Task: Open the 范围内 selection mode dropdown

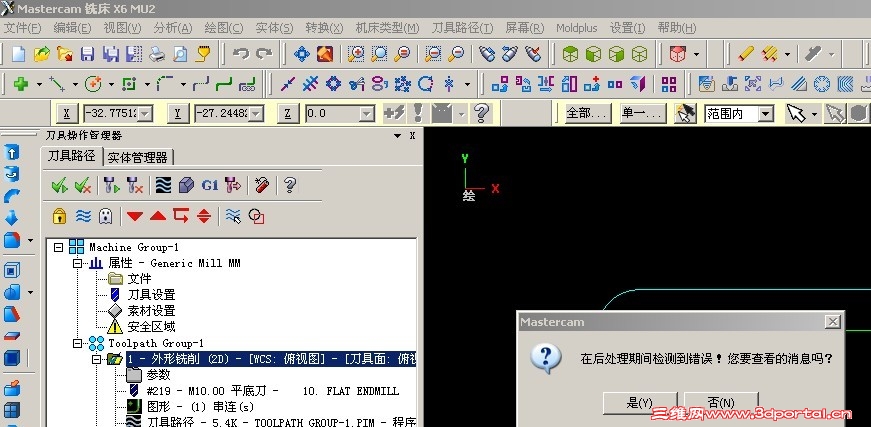Action: point(766,114)
